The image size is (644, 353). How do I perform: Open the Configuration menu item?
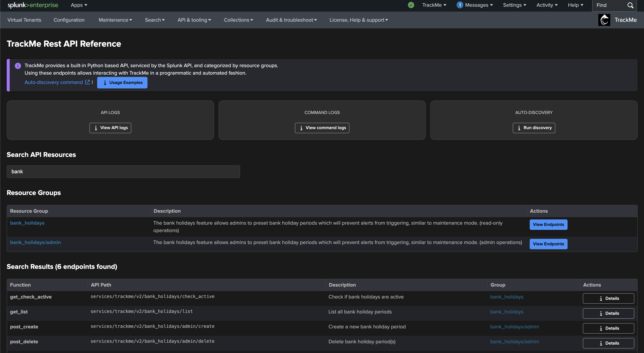click(x=69, y=20)
